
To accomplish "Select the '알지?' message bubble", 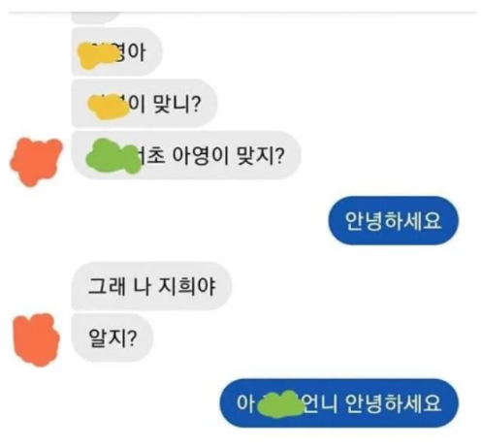I will click(x=112, y=338).
